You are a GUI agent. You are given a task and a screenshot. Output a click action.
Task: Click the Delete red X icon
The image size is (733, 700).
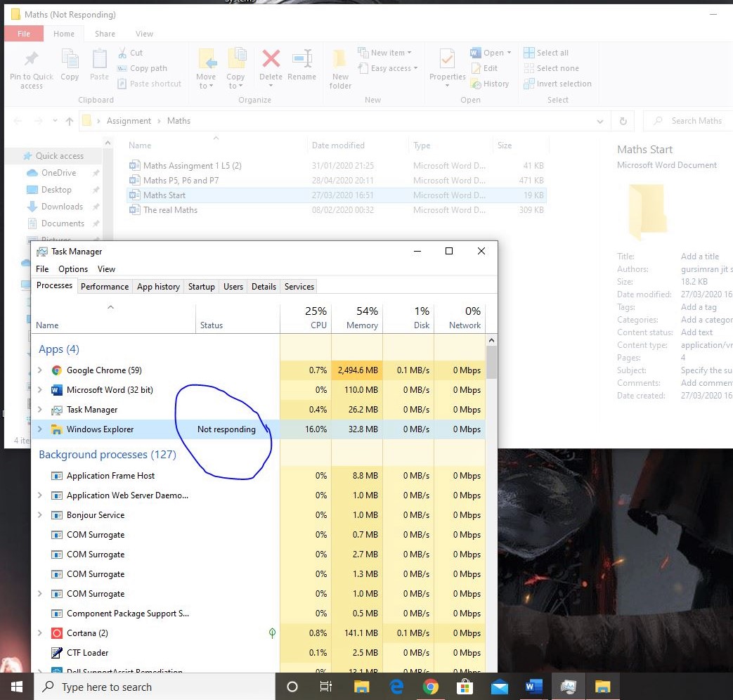[271, 59]
